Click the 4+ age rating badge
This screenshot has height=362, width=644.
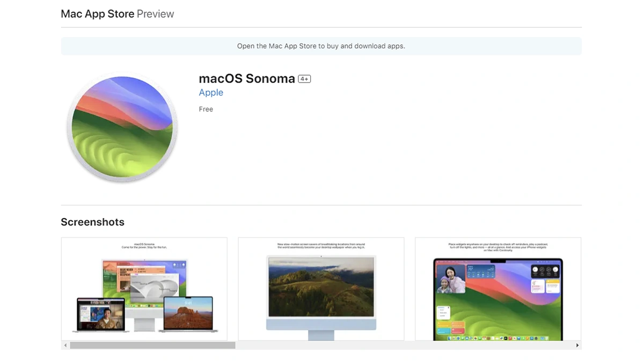304,79
